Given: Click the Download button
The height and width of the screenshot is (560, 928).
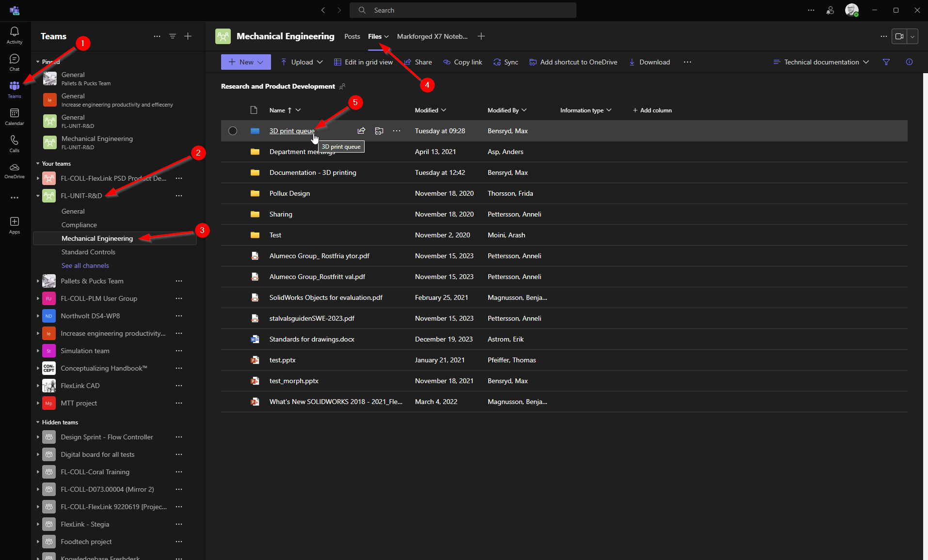Looking at the screenshot, I should (x=649, y=62).
